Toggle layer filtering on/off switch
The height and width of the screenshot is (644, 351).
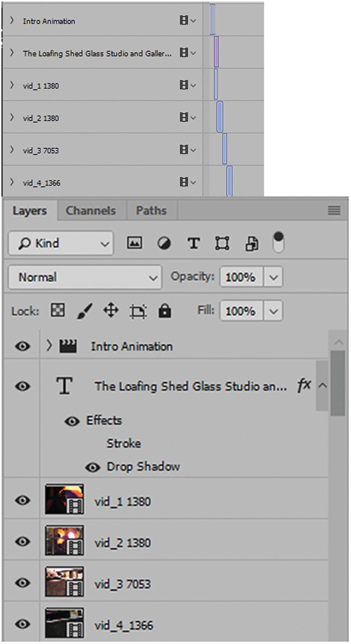coord(278,242)
